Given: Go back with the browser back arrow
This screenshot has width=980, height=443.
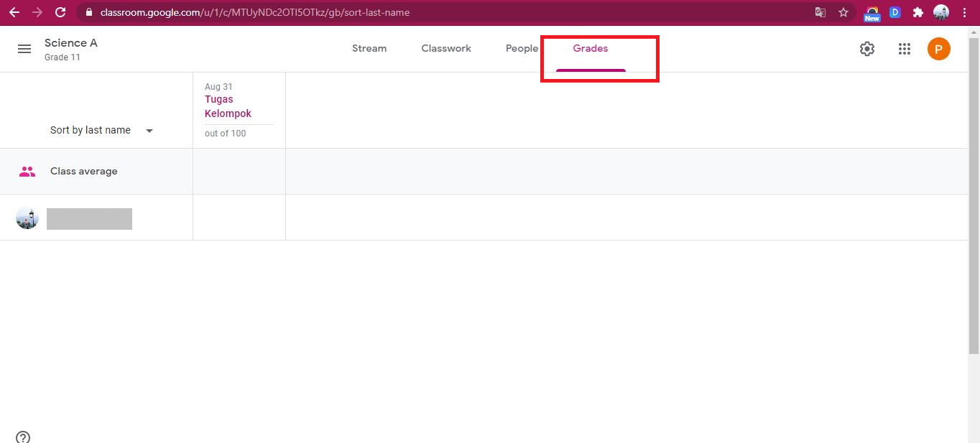Looking at the screenshot, I should point(14,12).
